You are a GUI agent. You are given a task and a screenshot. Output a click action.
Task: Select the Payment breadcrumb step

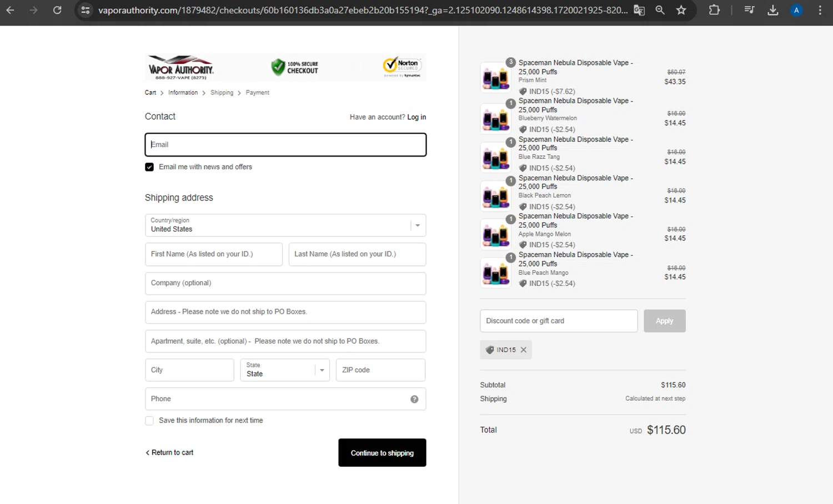point(257,93)
